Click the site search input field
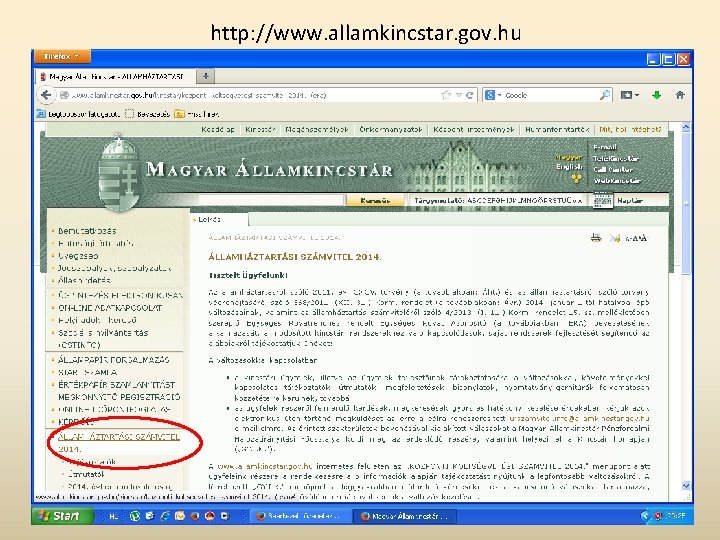Image resolution: width=720 pixels, height=540 pixels. coord(271,200)
